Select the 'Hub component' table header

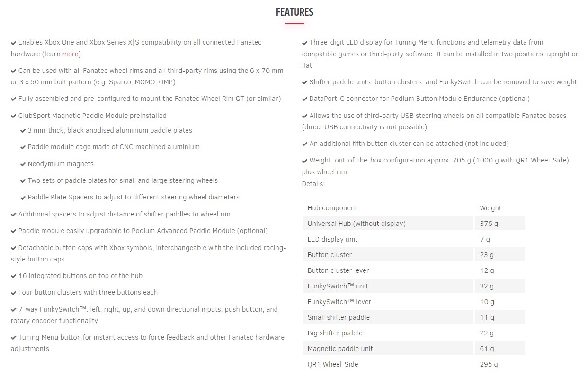click(x=332, y=208)
